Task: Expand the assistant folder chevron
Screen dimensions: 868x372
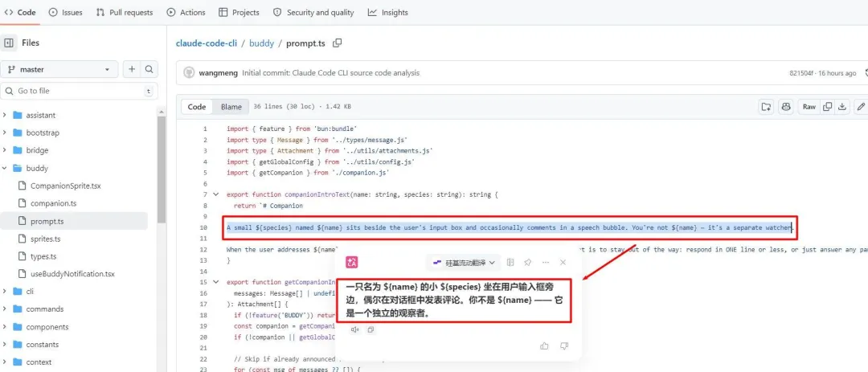Action: pos(5,115)
